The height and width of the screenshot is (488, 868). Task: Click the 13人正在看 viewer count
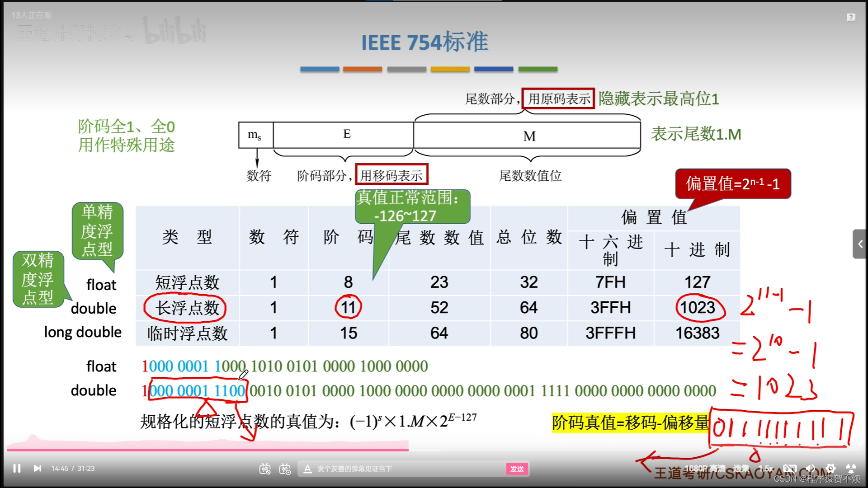pos(31,15)
